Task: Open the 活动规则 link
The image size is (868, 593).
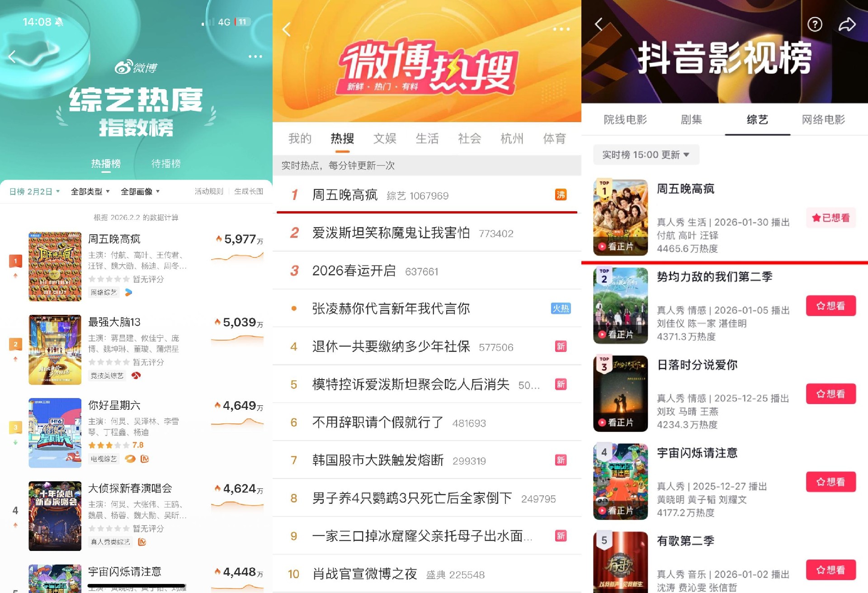Action: coord(209,192)
